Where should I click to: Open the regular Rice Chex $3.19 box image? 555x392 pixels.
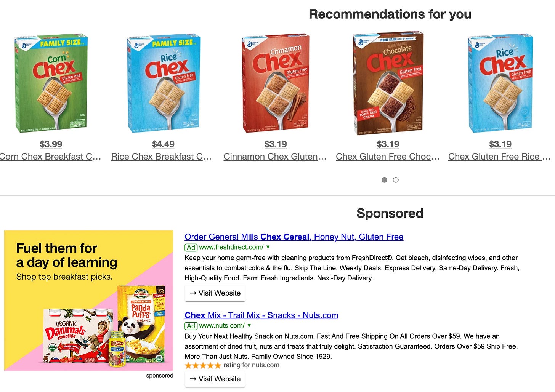(x=500, y=83)
